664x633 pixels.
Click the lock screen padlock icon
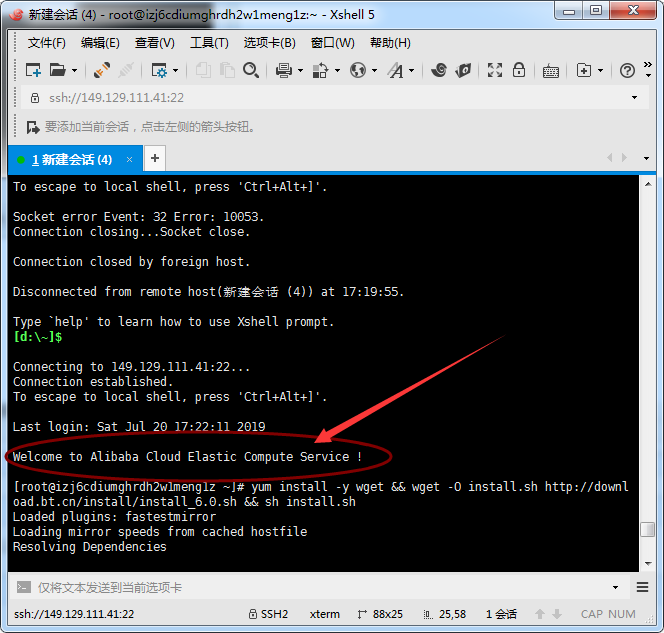click(519, 70)
